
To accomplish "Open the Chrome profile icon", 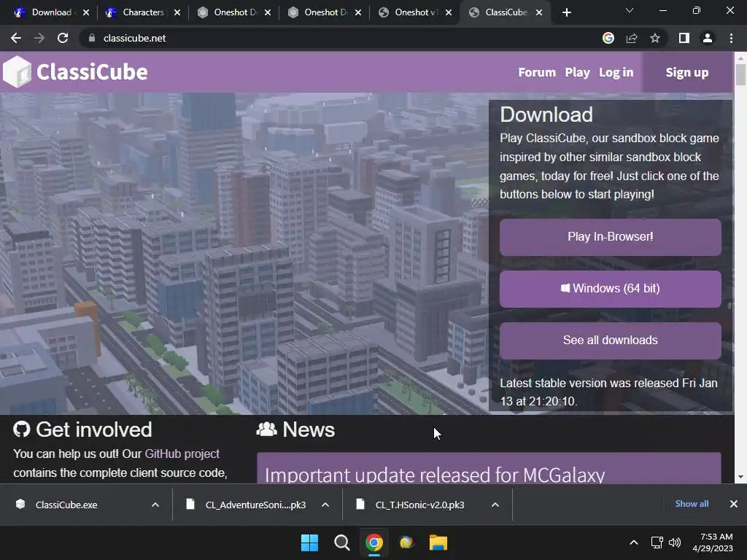I will [x=708, y=38].
